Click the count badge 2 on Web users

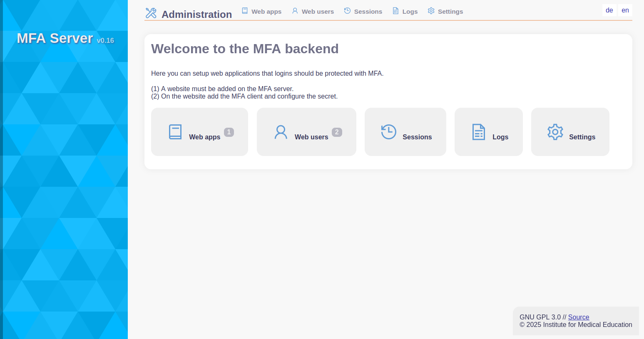pyautogui.click(x=337, y=132)
